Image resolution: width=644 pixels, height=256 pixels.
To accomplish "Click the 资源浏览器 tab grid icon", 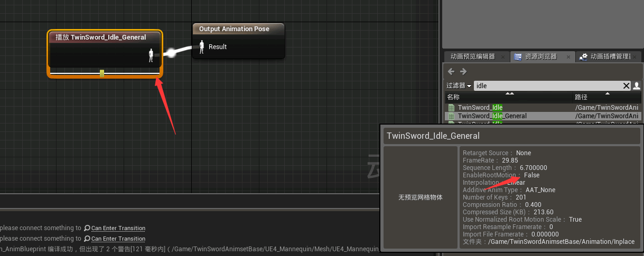I will [x=518, y=56].
